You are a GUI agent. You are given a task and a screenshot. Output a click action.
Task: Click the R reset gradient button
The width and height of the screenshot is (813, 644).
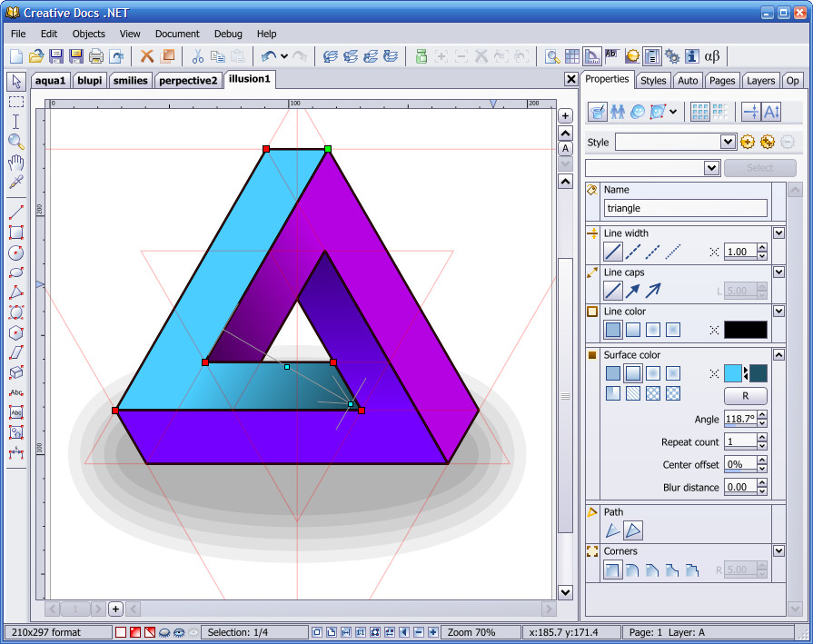pos(745,396)
